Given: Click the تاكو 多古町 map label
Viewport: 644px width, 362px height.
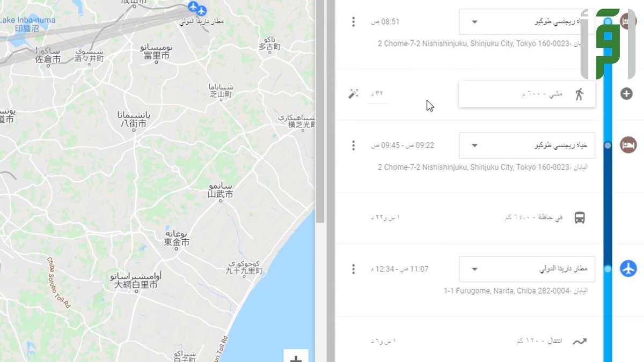Looking at the screenshot, I should tap(269, 43).
